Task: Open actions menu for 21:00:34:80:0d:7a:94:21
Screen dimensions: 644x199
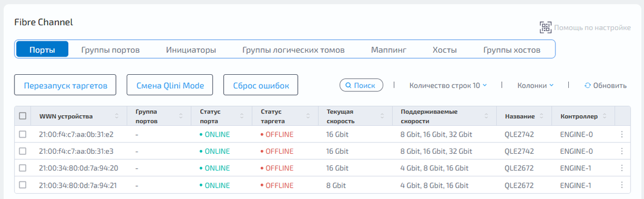Action: pyautogui.click(x=622, y=185)
